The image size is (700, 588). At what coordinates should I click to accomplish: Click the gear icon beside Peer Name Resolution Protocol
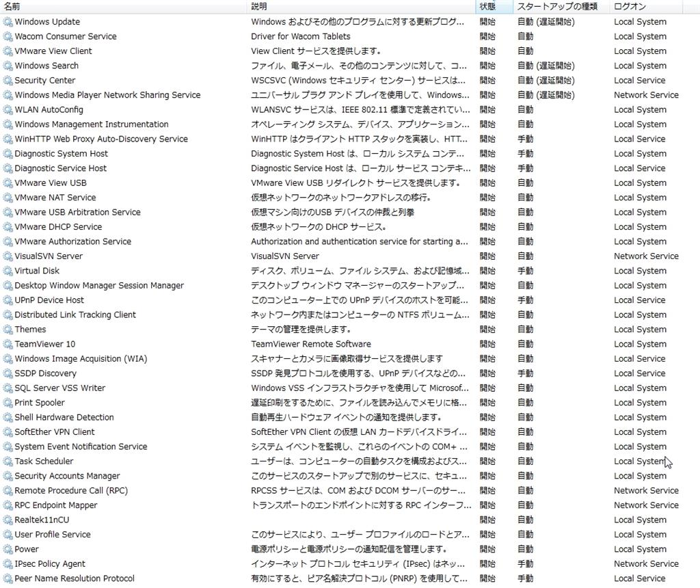click(8, 578)
